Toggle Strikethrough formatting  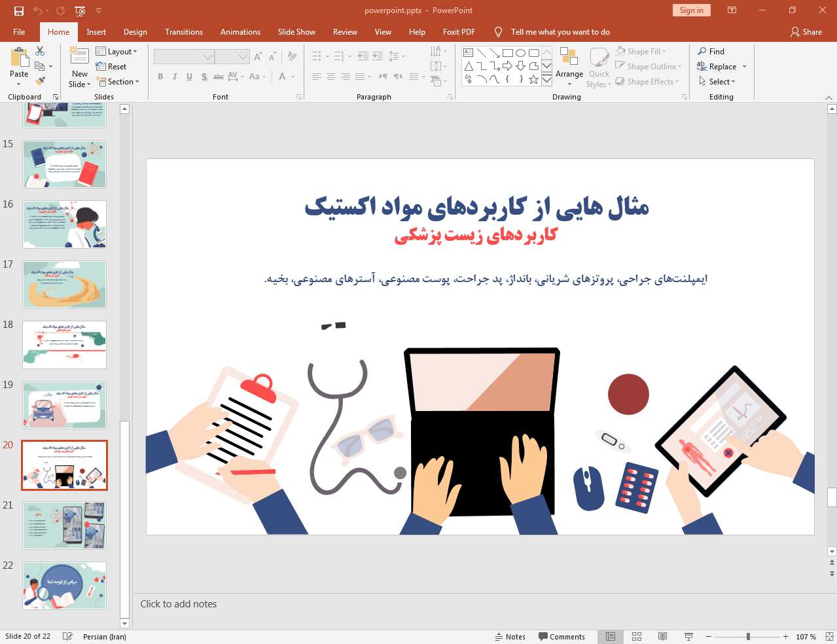click(219, 77)
